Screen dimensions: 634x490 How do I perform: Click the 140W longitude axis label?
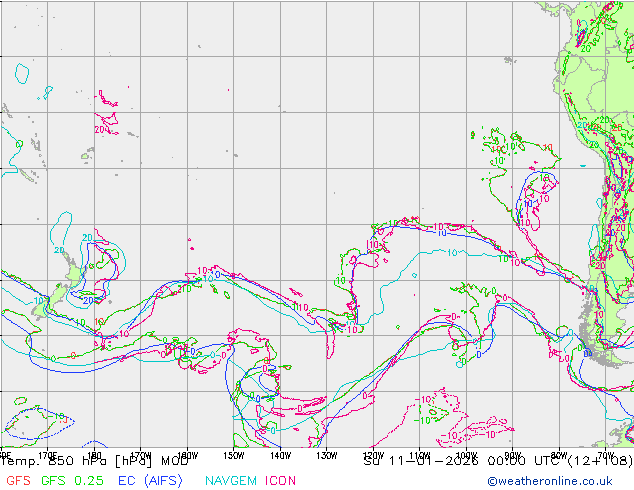pos(280,456)
